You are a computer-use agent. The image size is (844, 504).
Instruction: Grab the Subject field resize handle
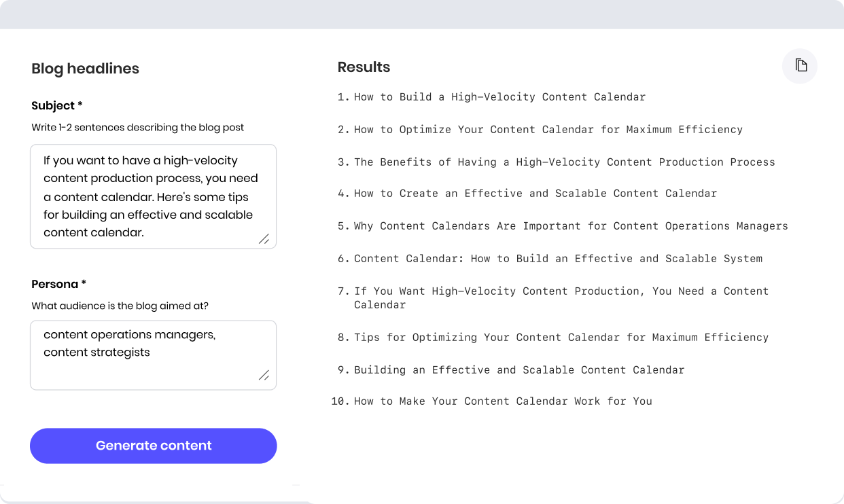point(264,238)
